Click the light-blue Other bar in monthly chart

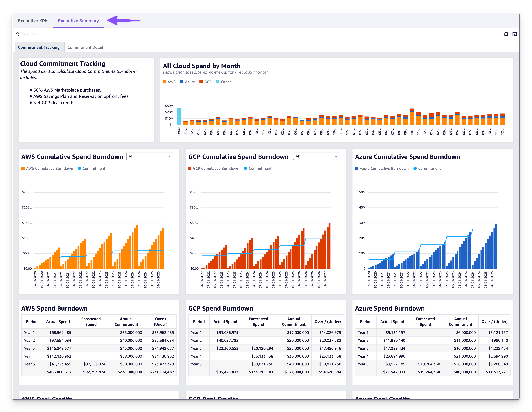click(x=179, y=116)
